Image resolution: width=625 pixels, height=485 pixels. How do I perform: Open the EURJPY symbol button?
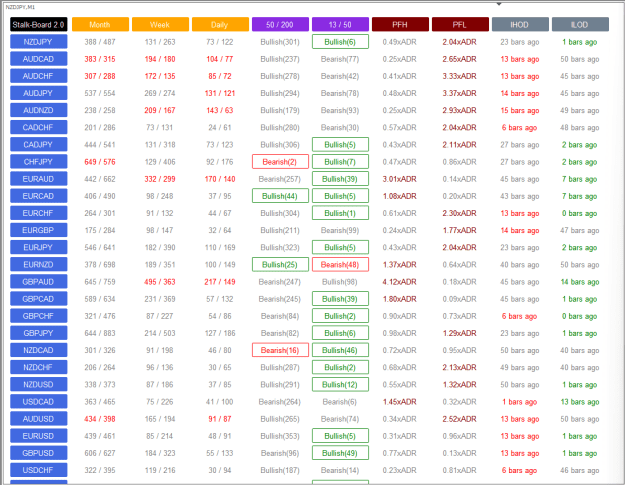pyautogui.click(x=39, y=247)
